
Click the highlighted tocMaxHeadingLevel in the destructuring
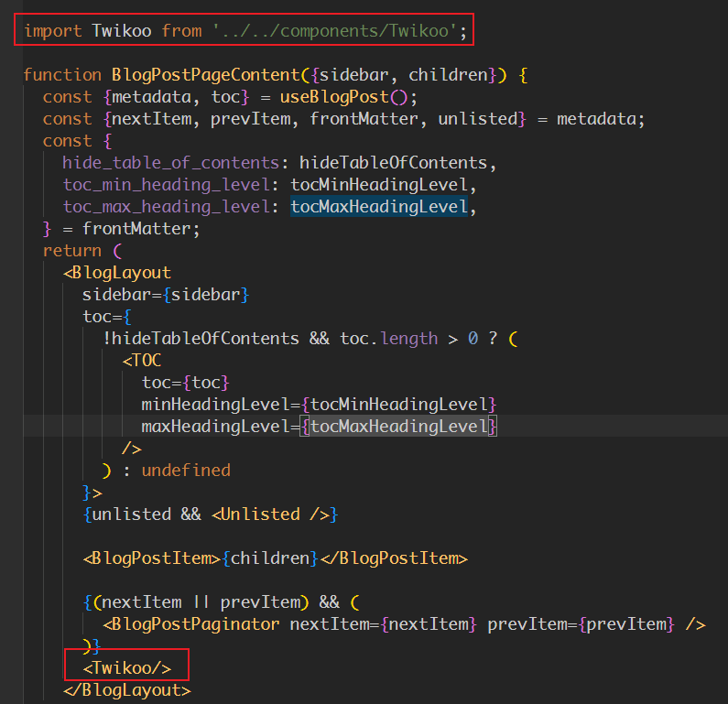pyautogui.click(x=379, y=207)
